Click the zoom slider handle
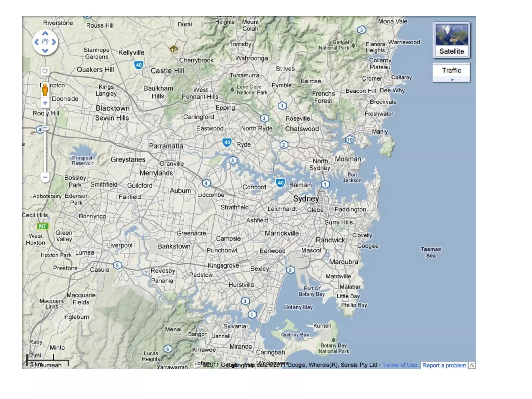The width and height of the screenshot is (532, 399). pyautogui.click(x=45, y=128)
